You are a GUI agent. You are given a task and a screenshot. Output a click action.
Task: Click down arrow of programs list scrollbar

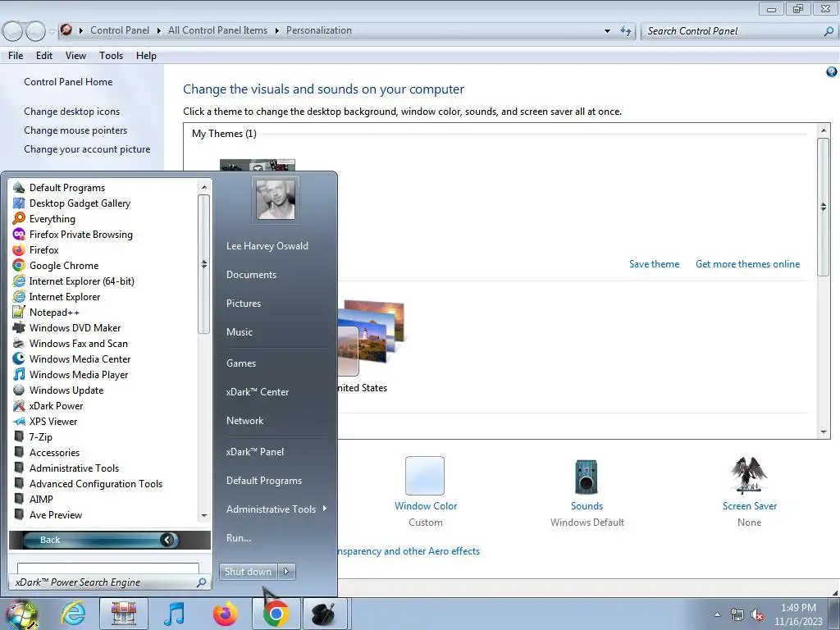coord(204,515)
